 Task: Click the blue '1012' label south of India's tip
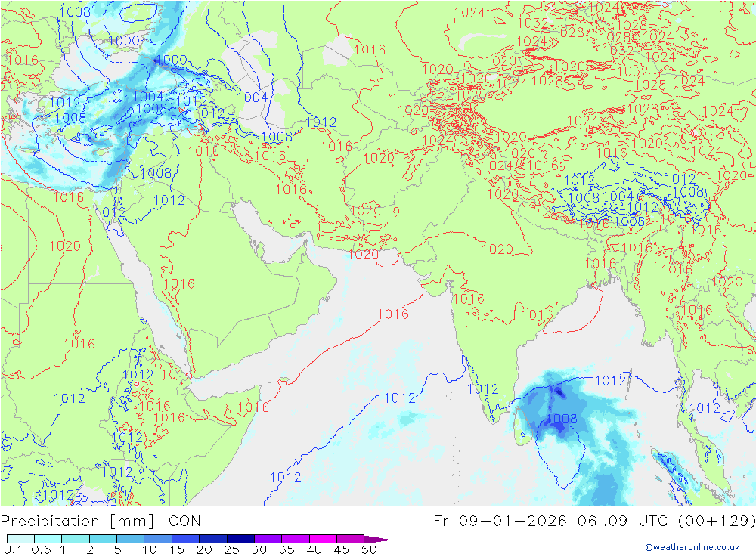pyautogui.click(x=482, y=388)
